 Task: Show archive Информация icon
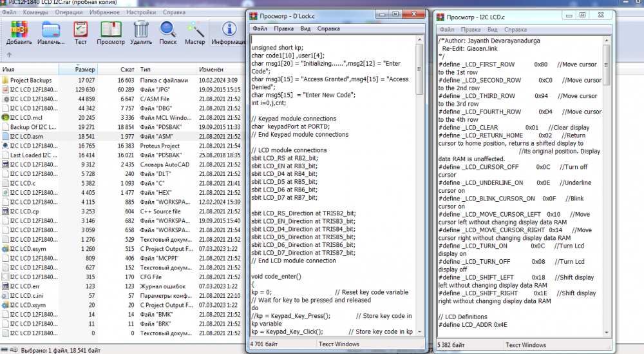pos(228,32)
